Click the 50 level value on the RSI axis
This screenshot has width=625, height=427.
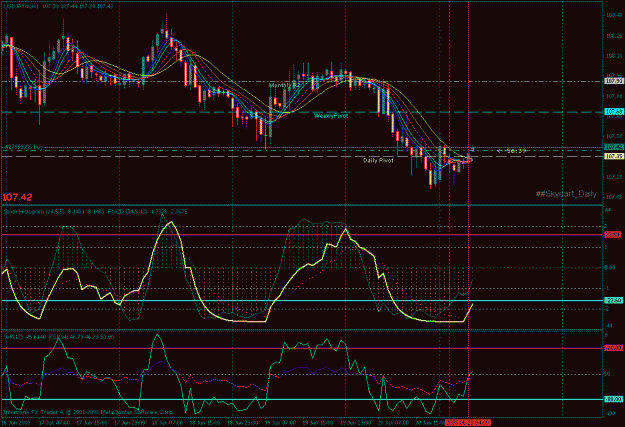coord(607,374)
